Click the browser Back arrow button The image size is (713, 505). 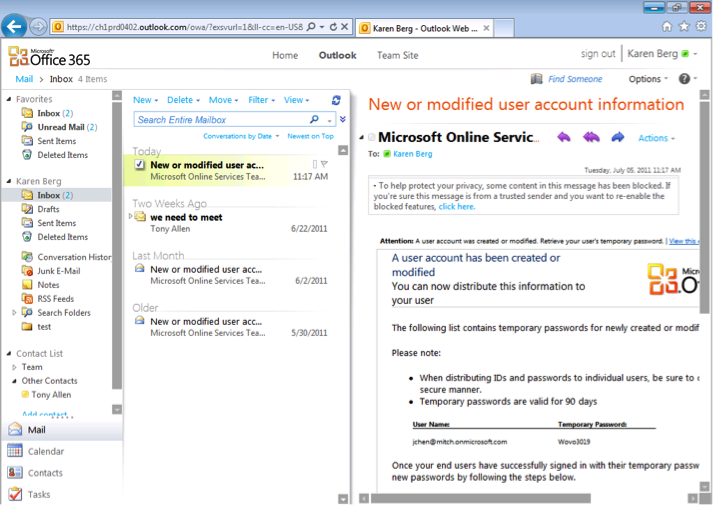15,27
